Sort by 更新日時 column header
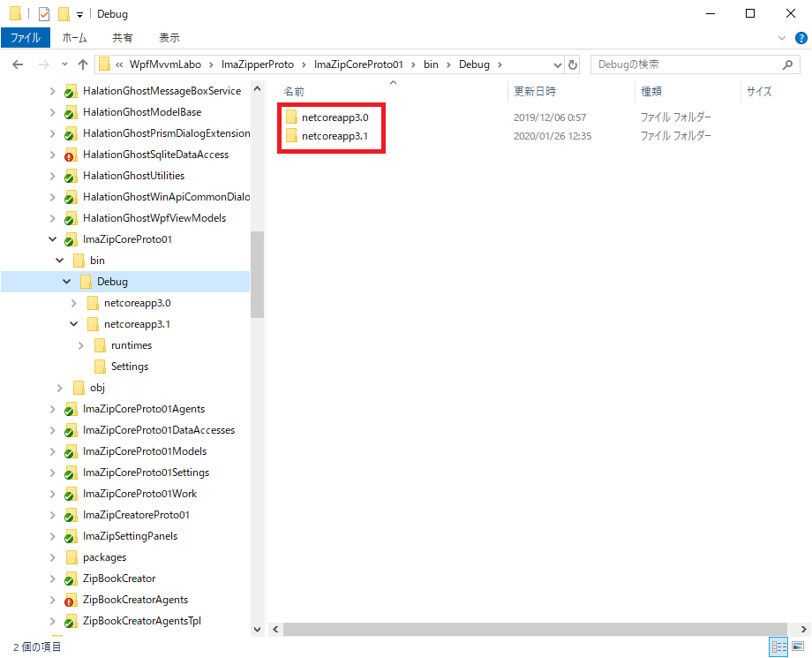 pyautogui.click(x=535, y=92)
